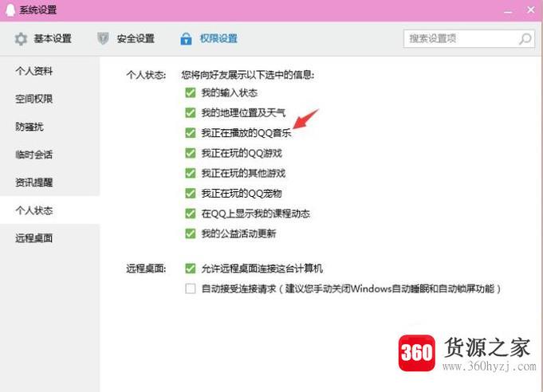Enable 自动接受连接请求 checkbox
This screenshot has height=392, width=543.
191,288
